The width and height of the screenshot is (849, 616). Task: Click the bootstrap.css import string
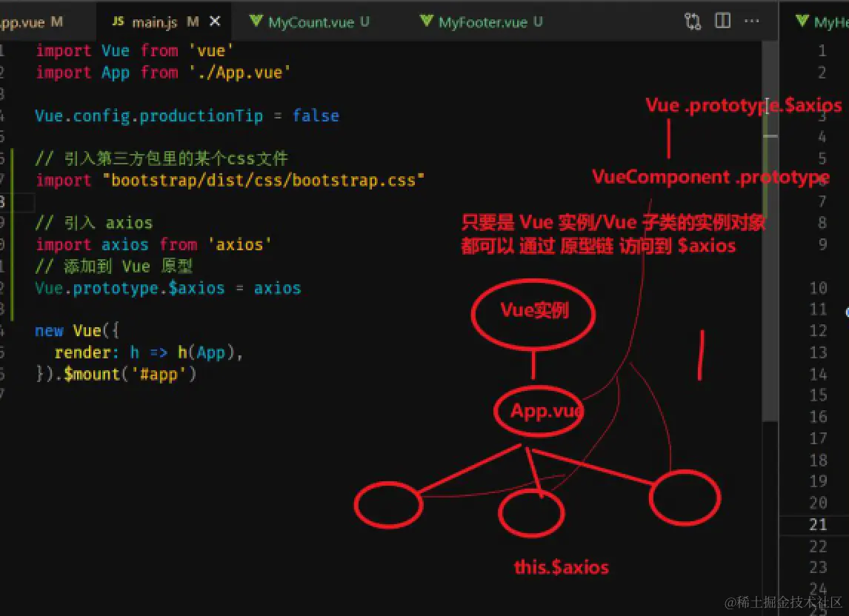click(264, 180)
